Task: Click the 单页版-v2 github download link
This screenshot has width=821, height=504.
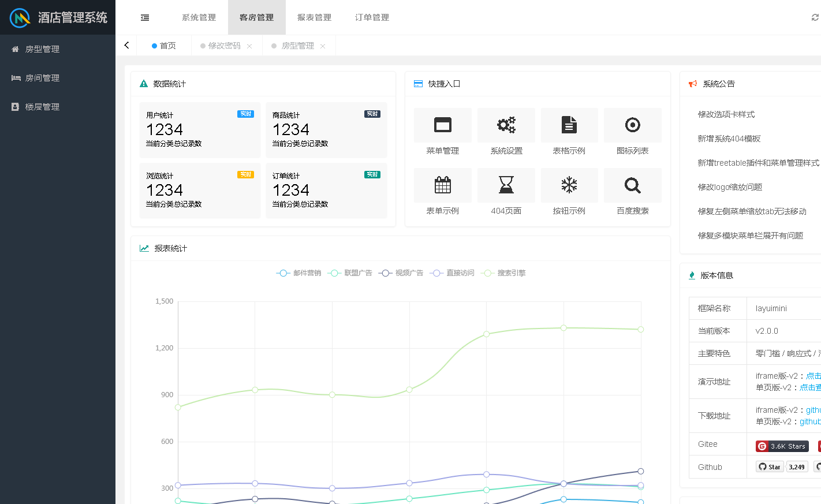Action: [810, 421]
